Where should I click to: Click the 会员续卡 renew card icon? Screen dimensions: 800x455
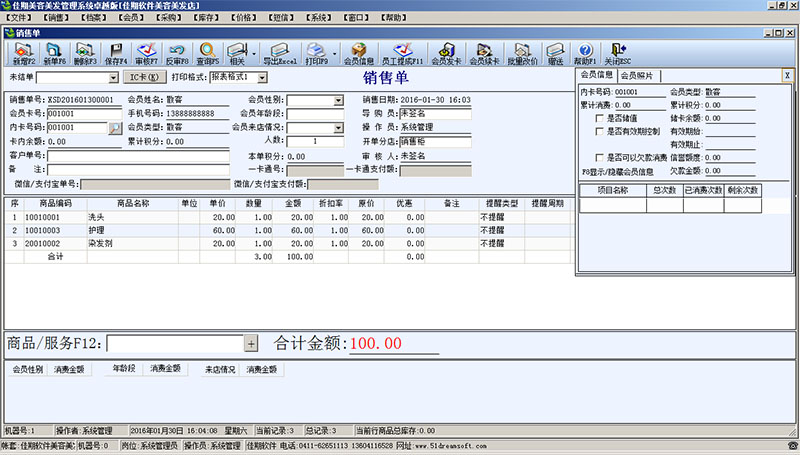coord(484,54)
